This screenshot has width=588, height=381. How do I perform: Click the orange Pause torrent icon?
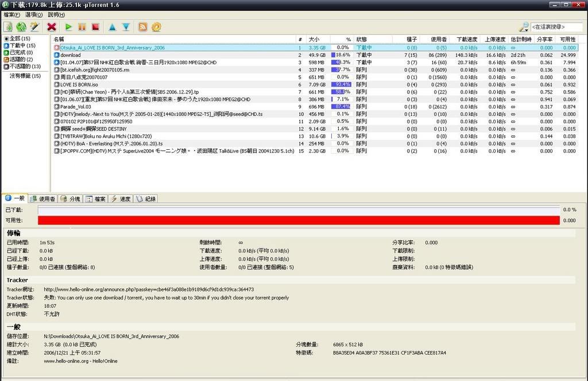pyautogui.click(x=82, y=27)
